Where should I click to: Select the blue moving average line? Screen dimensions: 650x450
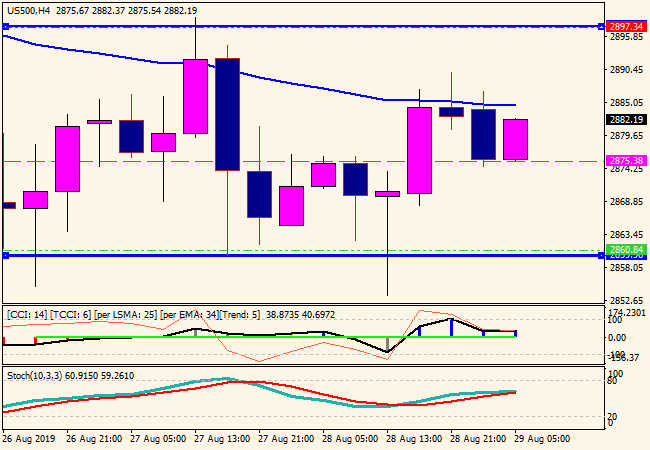coord(300,84)
